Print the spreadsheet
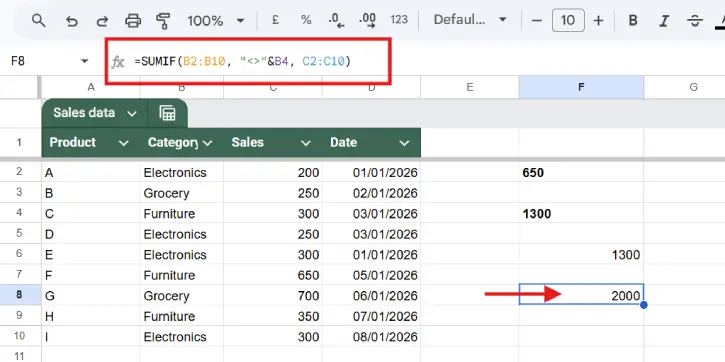Screen dimensions: 725x362 [x=133, y=21]
